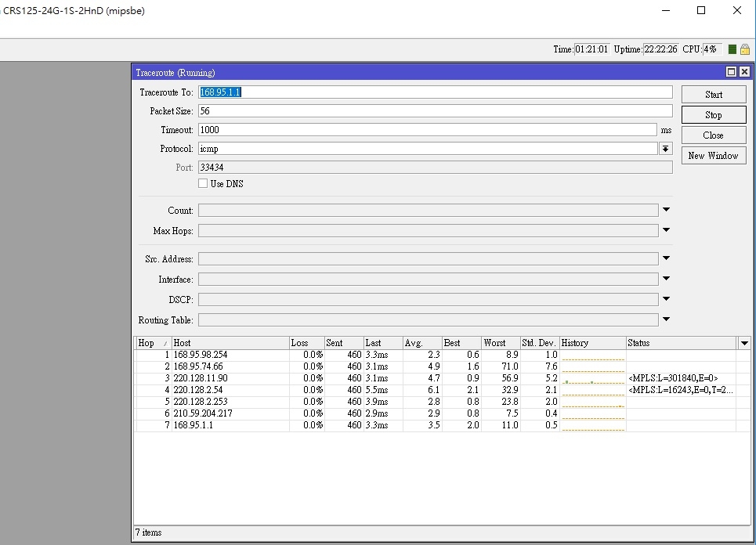This screenshot has width=756, height=545.
Task: Click the Packet Size field
Action: (x=435, y=111)
